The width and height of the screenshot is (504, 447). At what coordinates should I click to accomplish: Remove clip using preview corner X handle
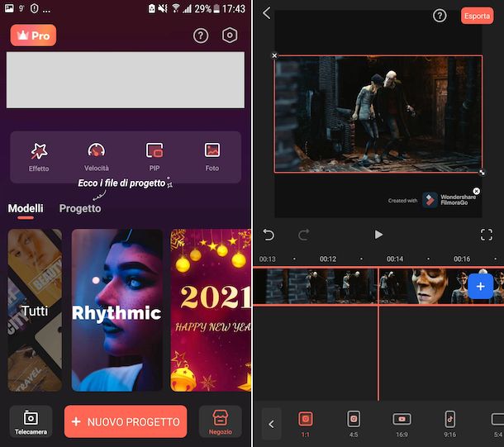(274, 55)
